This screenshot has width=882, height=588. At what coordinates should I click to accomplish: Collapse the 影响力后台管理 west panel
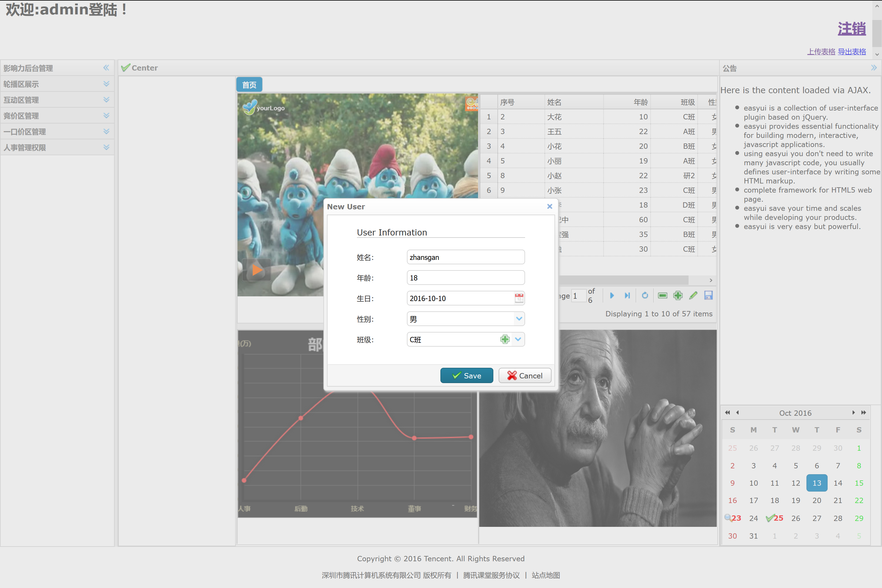106,68
